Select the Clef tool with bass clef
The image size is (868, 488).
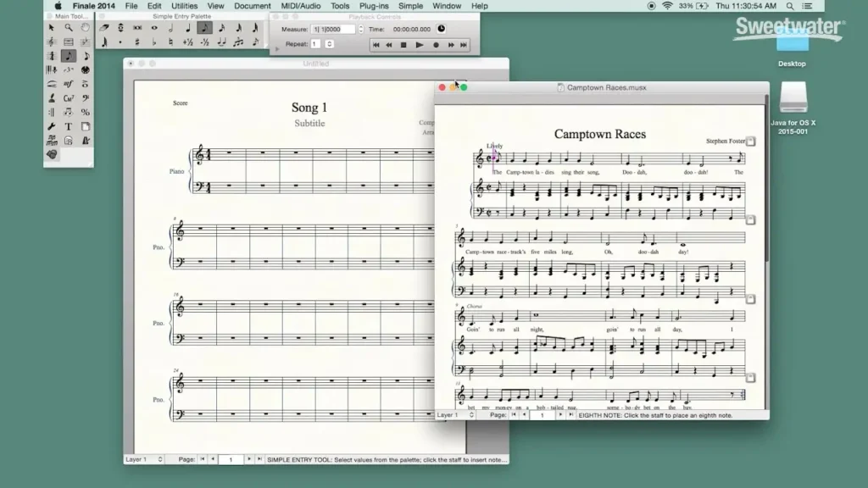86,98
